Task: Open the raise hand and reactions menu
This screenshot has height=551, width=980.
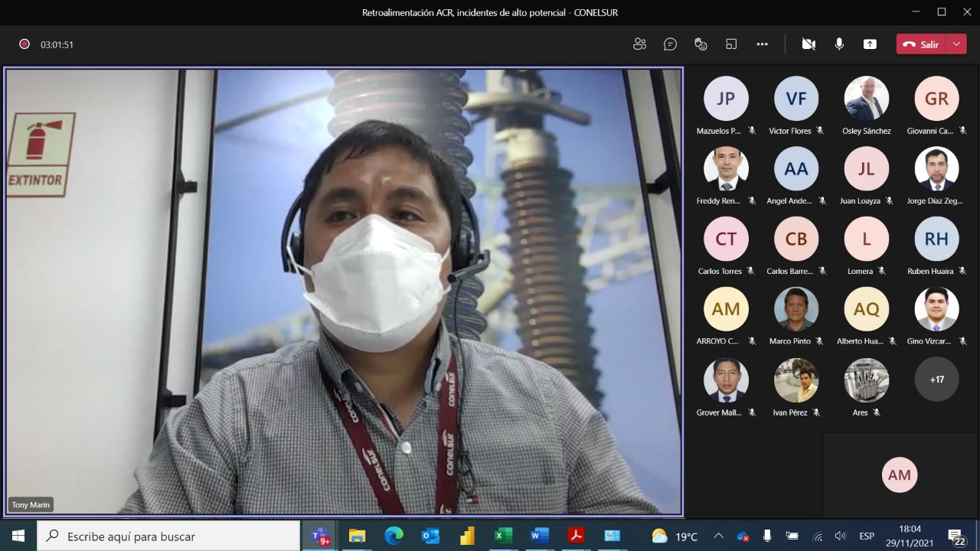Action: point(701,44)
